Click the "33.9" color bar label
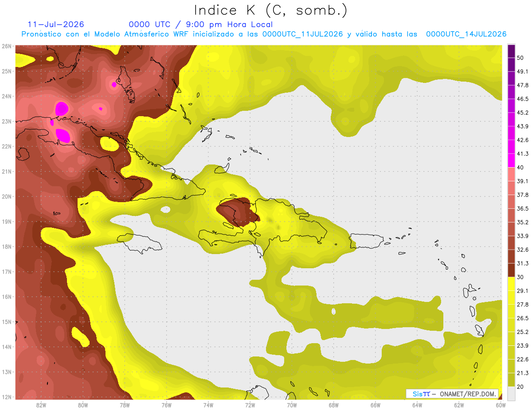Viewport: 532px width, 411px height. tap(523, 236)
